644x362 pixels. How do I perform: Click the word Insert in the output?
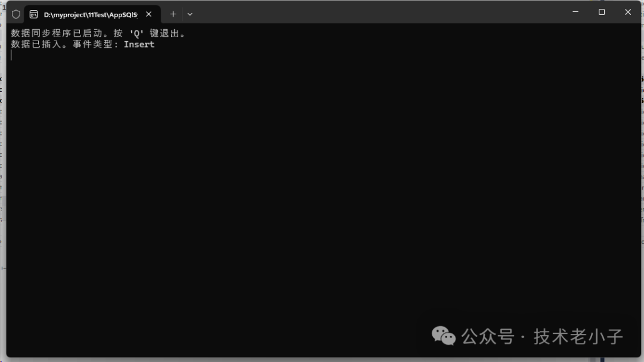[x=139, y=44]
